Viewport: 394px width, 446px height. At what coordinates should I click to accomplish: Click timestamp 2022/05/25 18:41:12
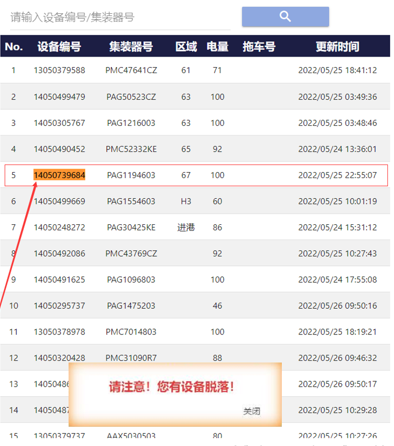point(337,70)
